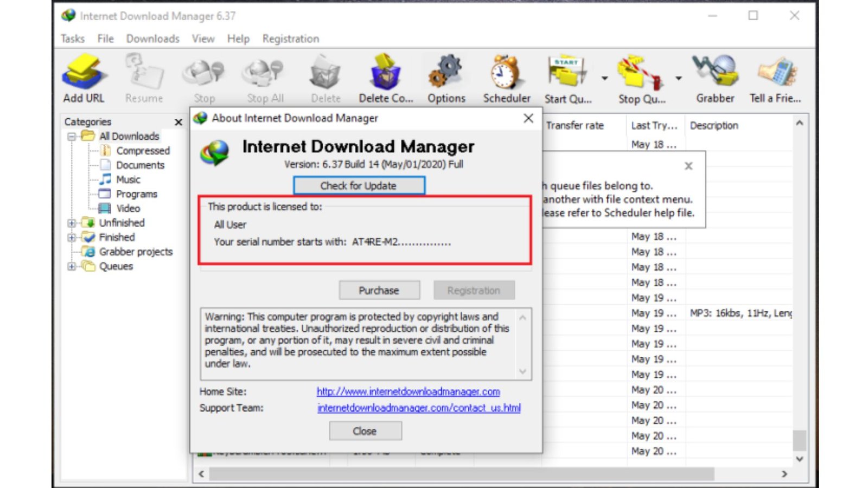Close the About dialog with X
The height and width of the screenshot is (488, 868).
point(528,118)
